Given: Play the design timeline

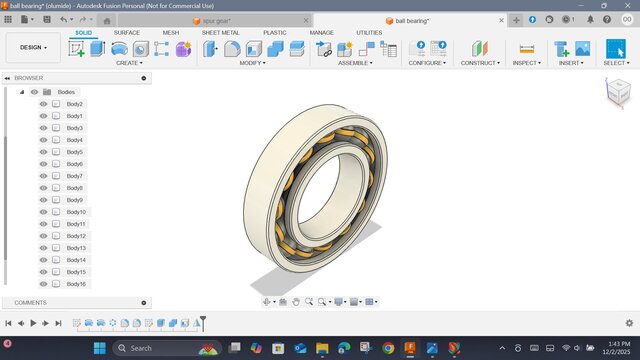Looking at the screenshot, I should 33,323.
